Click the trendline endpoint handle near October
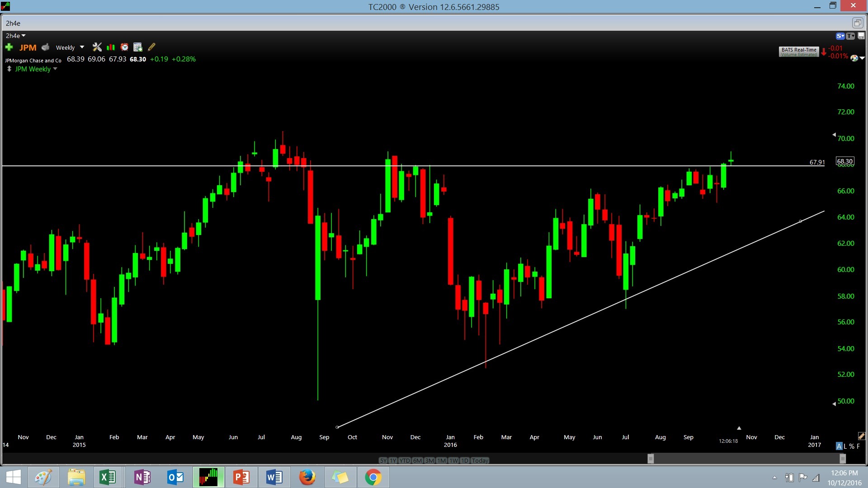Viewport: 868px width, 488px height. 337,427
